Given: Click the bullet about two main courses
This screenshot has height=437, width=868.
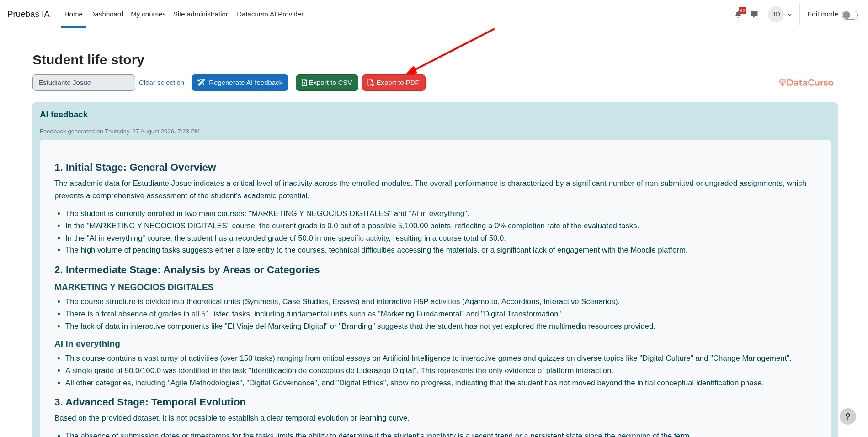Looking at the screenshot, I should 267,213.
